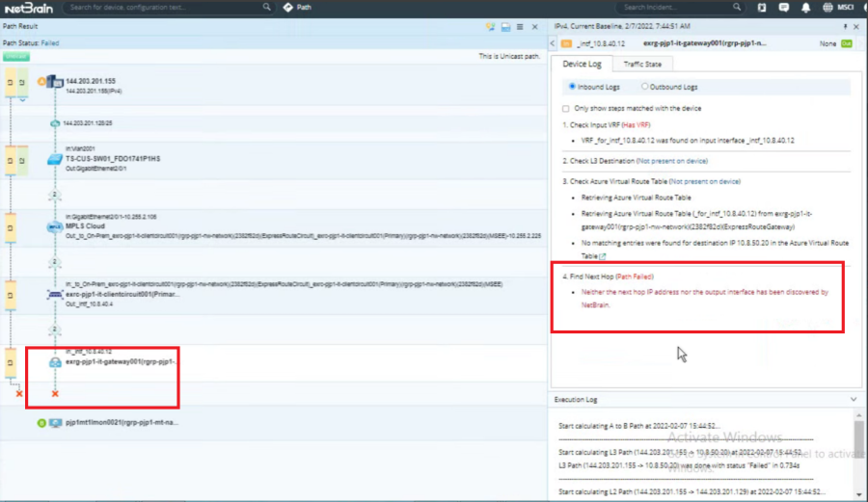Close the Path Result panel

click(x=535, y=27)
